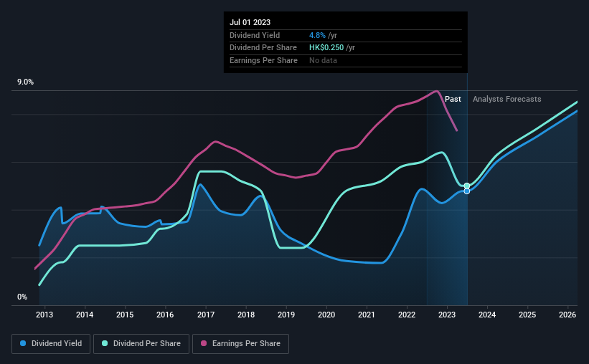Click the 2015 x-axis label
The width and height of the screenshot is (589, 364).
(x=125, y=315)
